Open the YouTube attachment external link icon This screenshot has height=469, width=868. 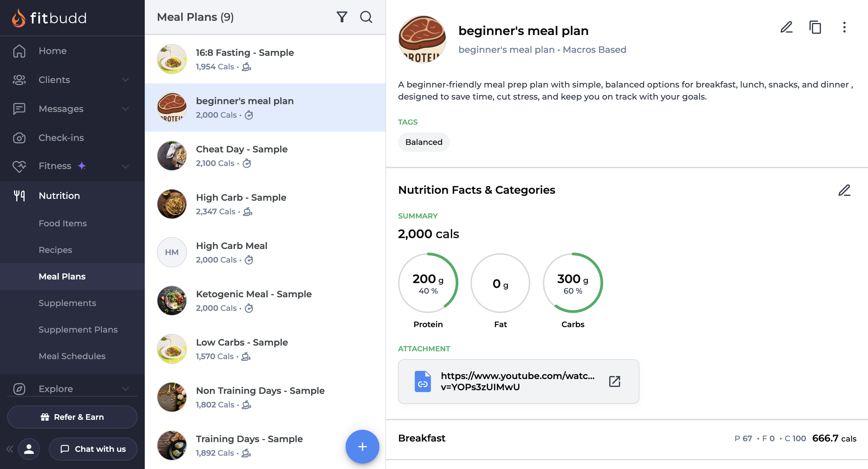click(x=614, y=381)
